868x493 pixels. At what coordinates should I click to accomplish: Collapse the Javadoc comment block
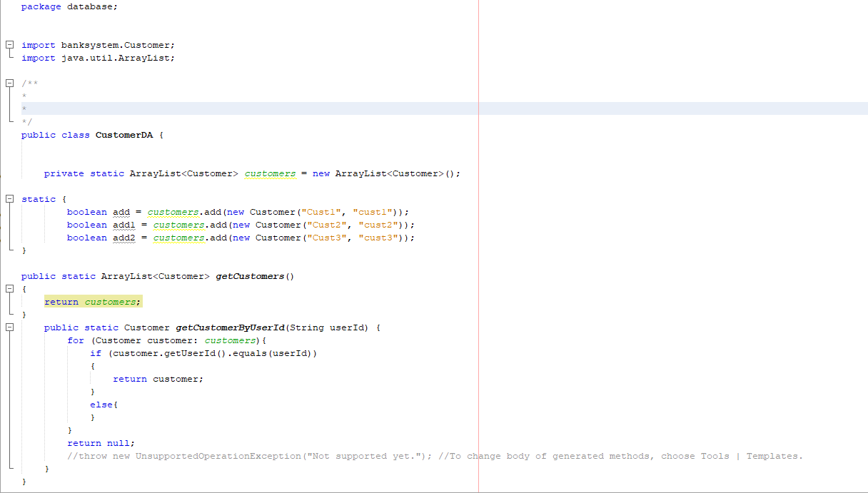tap(9, 82)
